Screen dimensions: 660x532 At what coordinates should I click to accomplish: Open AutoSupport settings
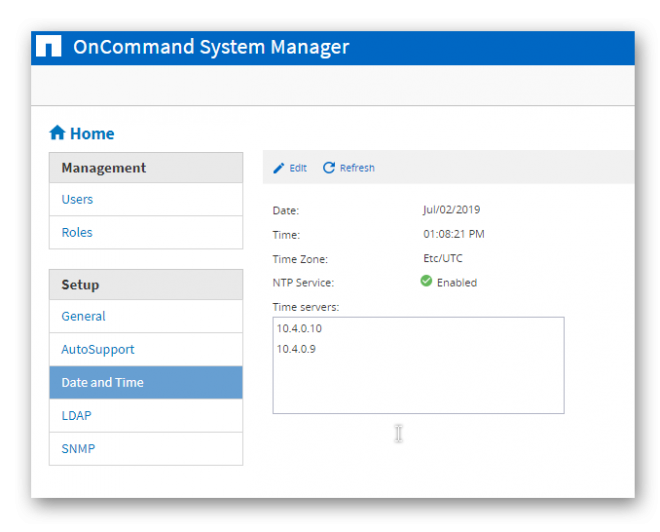click(x=146, y=349)
